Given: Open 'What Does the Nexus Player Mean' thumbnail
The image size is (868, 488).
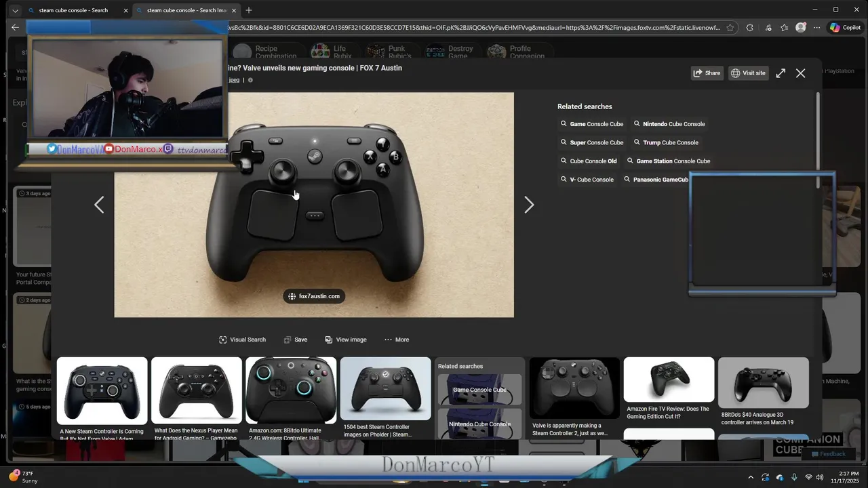Looking at the screenshot, I should coord(196,390).
